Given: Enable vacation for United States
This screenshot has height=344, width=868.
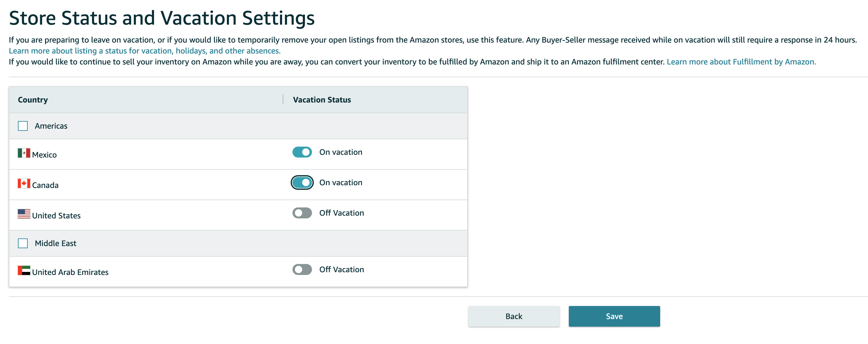Looking at the screenshot, I should (302, 213).
